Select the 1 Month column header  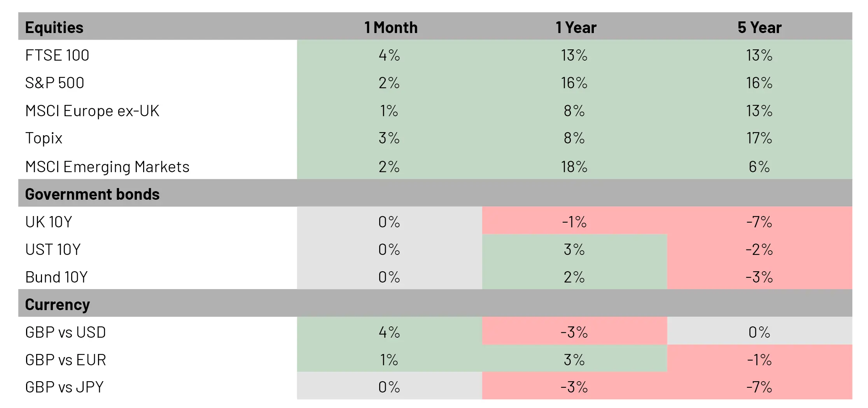(390, 28)
